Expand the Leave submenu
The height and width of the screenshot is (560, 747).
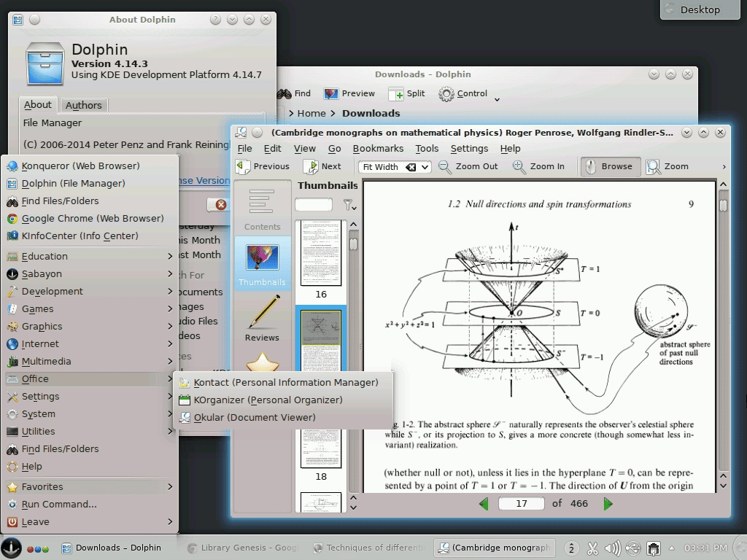90,522
